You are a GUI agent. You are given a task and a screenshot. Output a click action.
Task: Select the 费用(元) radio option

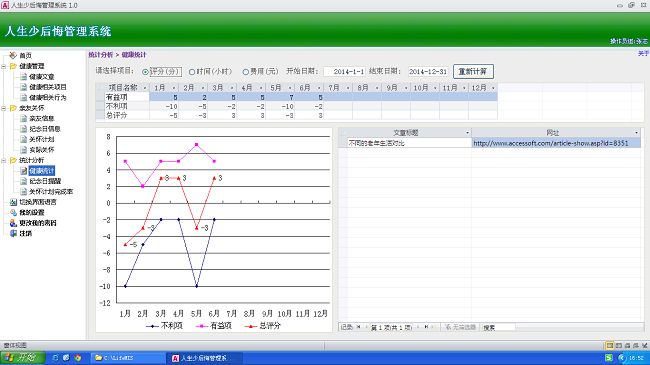click(245, 72)
